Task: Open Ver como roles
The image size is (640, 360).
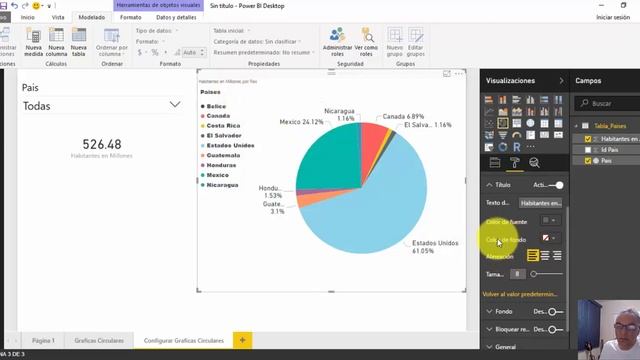Action: click(366, 42)
